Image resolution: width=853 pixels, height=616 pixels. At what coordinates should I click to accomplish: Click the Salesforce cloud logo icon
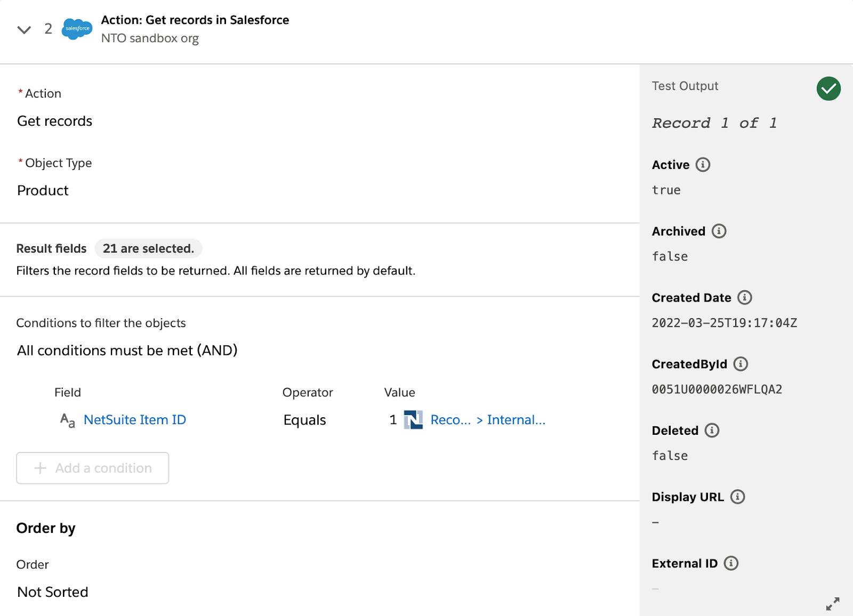tap(77, 29)
